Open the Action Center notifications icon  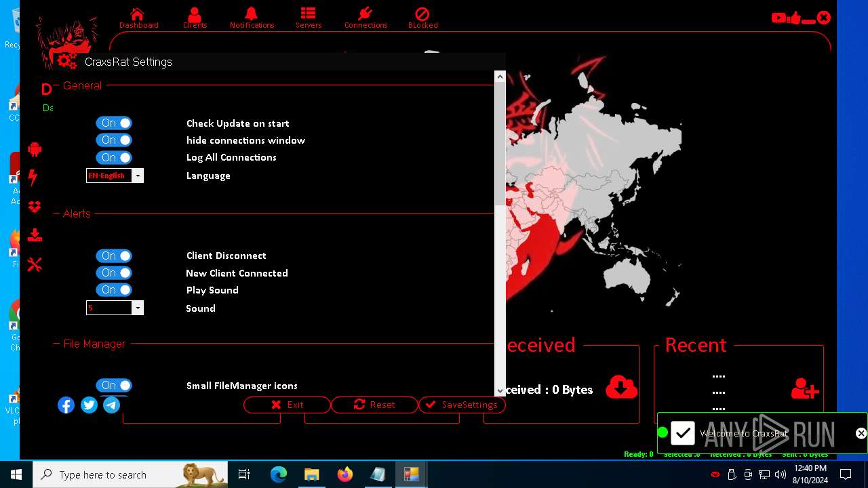[x=846, y=474]
